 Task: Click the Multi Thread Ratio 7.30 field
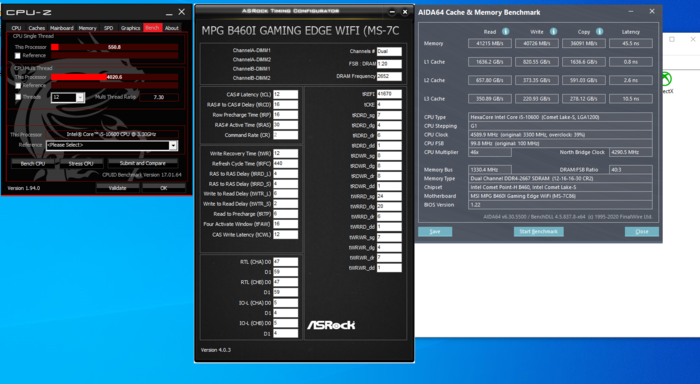[159, 97]
